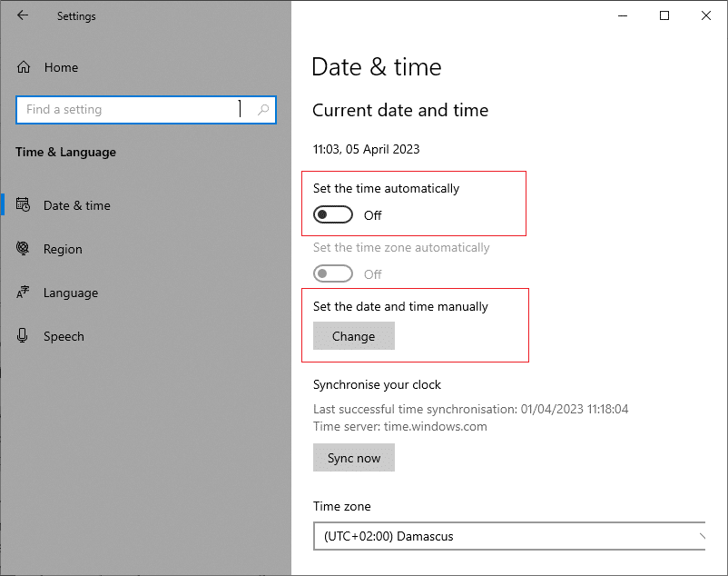Click the Speech microphone icon

[24, 336]
